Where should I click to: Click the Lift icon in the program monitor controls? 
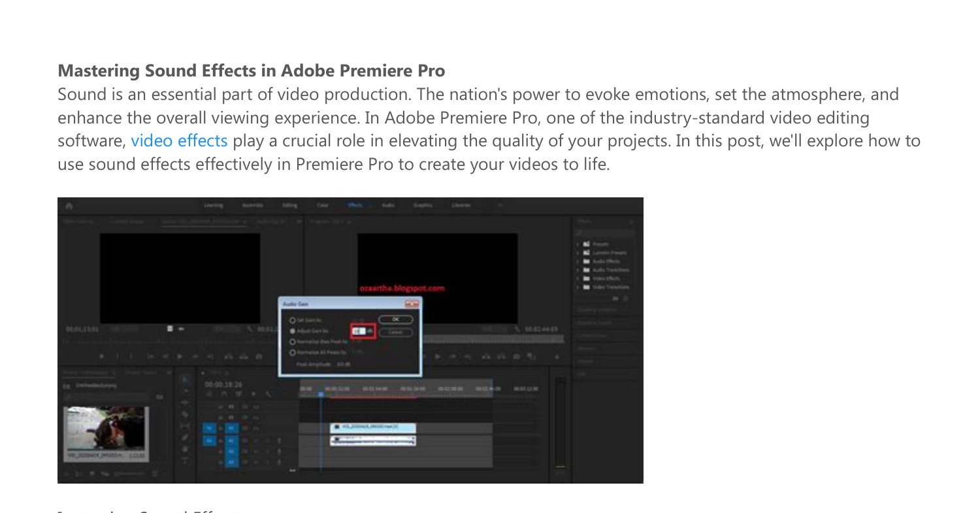pos(486,356)
